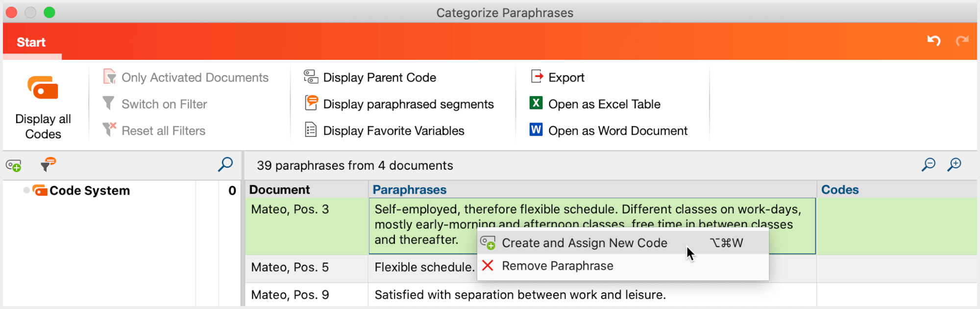Click the Export label
Viewport: 980px width, 309px height.
(566, 77)
